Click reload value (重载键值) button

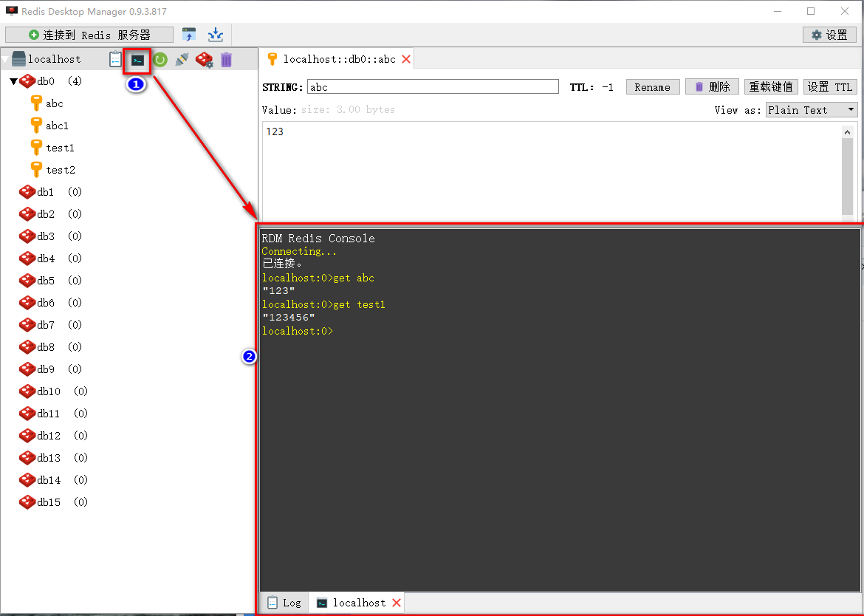point(771,87)
